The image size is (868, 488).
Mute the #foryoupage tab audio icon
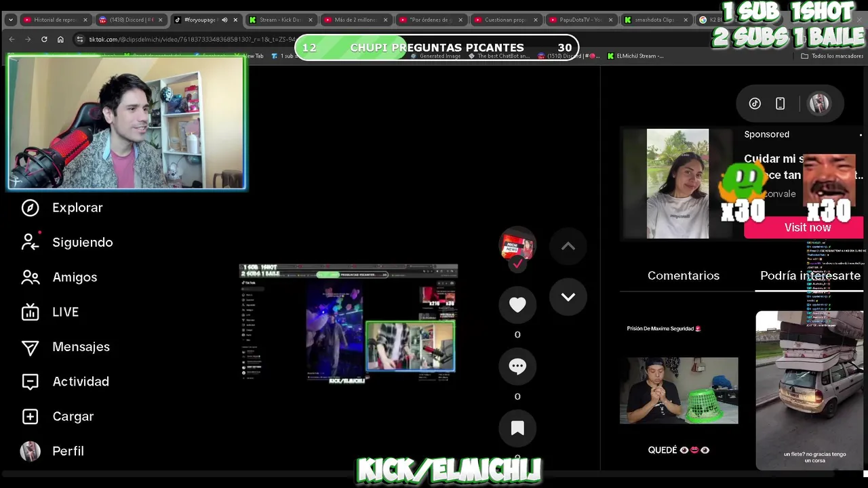tap(224, 20)
